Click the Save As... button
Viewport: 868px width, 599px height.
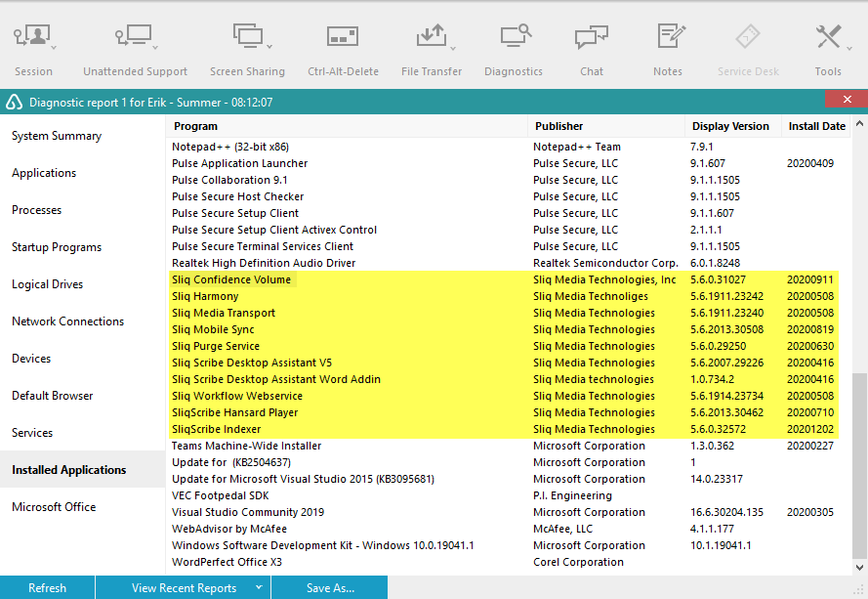point(330,587)
